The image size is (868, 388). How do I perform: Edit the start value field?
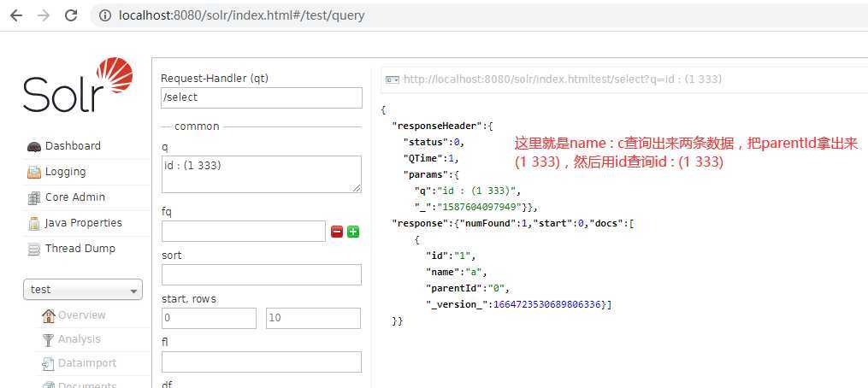pos(210,318)
